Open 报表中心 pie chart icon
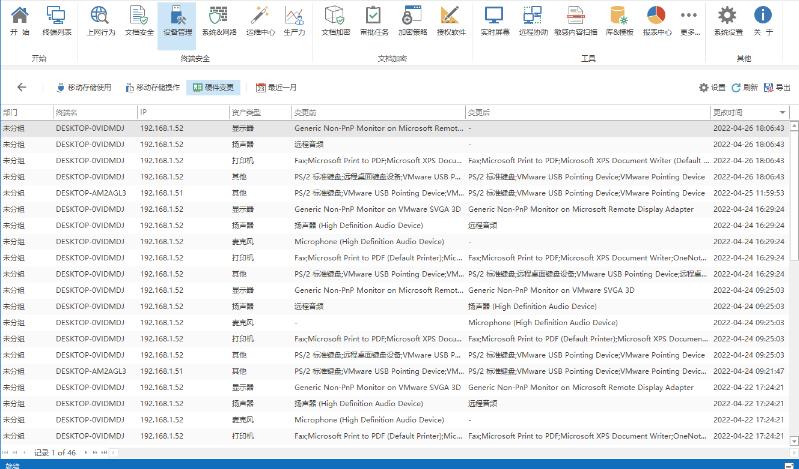Screen dimensions: 799x469 point(656,20)
